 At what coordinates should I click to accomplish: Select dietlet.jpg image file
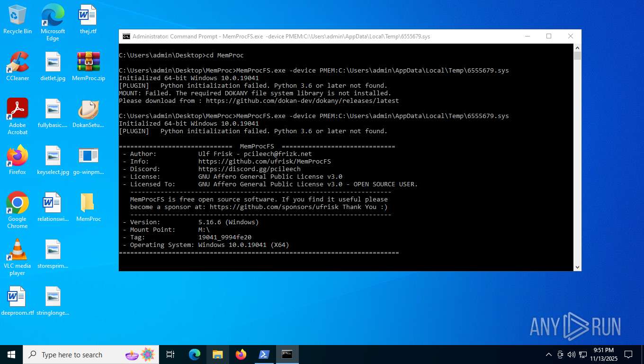point(53,66)
